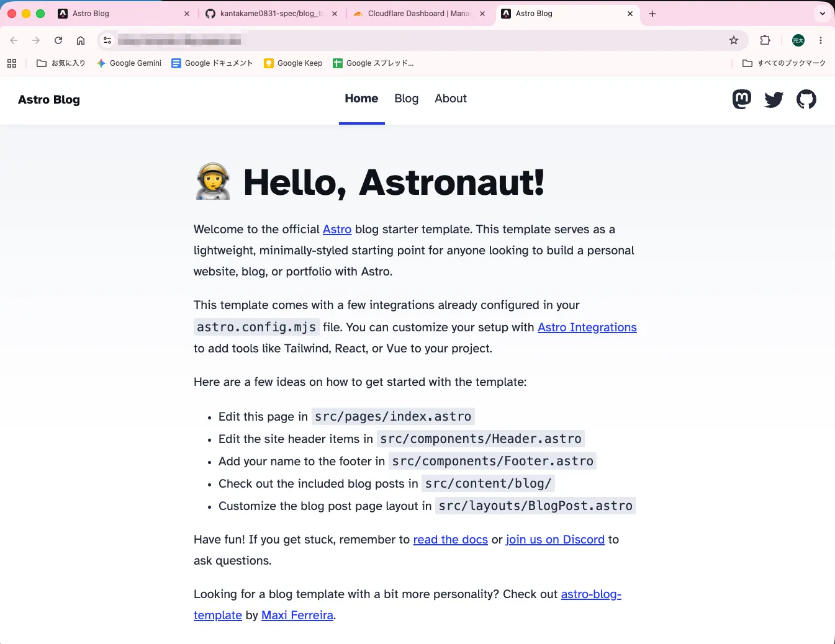Close the kantakame0831-spec GitHub tab
Screen dimensions: 835x644
(x=335, y=14)
